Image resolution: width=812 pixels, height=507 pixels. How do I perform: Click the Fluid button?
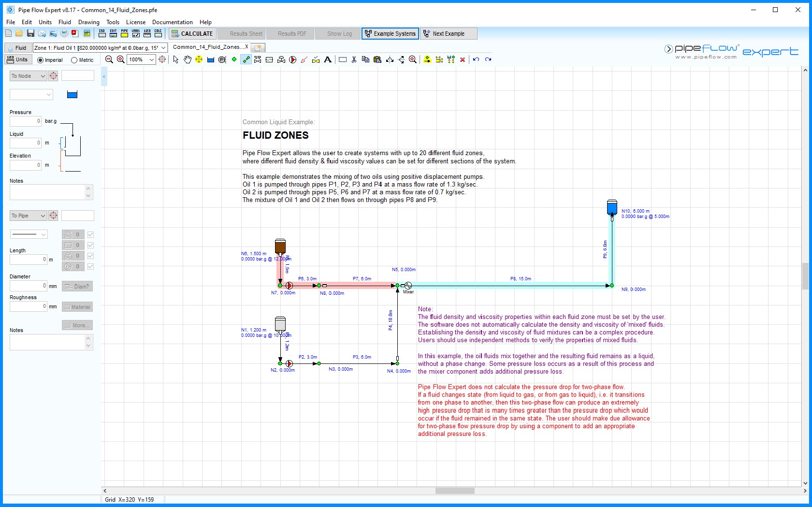[x=18, y=48]
